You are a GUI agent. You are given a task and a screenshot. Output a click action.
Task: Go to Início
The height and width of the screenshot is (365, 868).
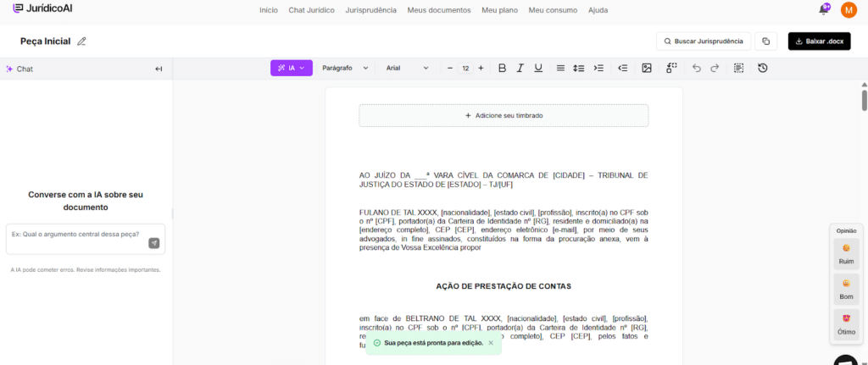(x=269, y=10)
